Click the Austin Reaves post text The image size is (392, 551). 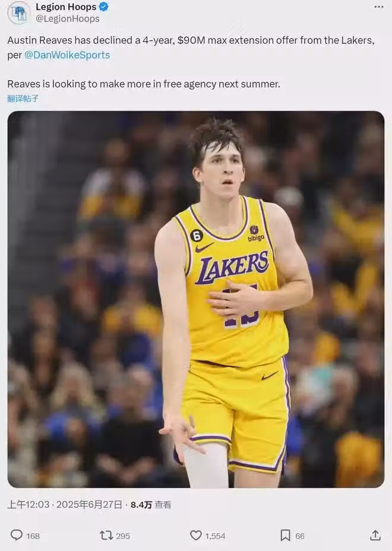pyautogui.click(x=190, y=40)
